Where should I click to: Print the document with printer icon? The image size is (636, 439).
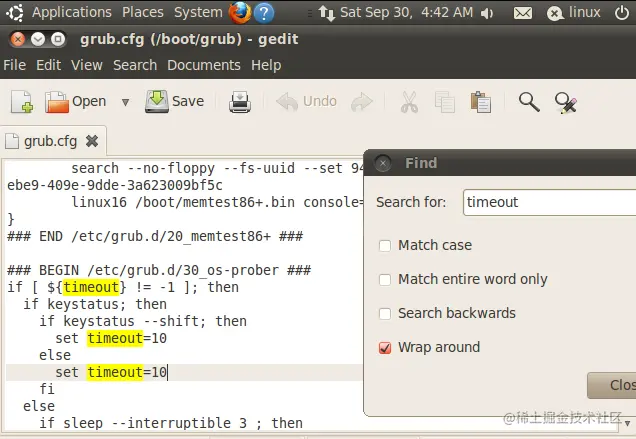pos(240,101)
